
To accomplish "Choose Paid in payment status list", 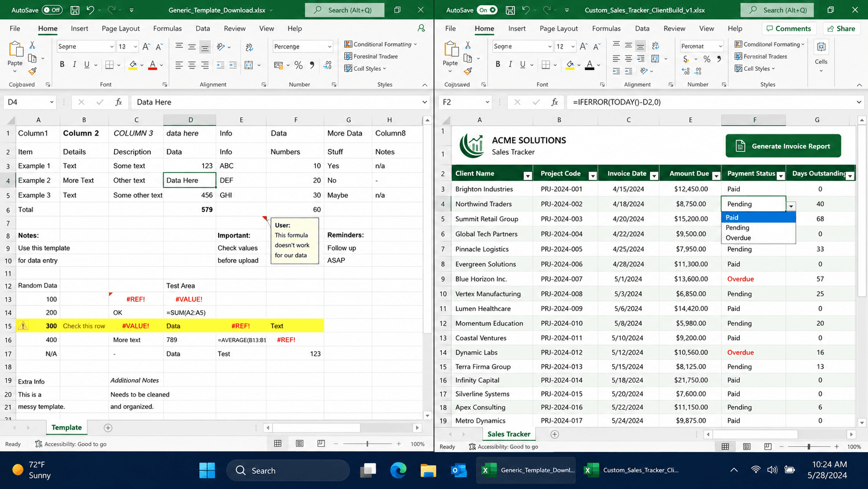I will coord(758,217).
